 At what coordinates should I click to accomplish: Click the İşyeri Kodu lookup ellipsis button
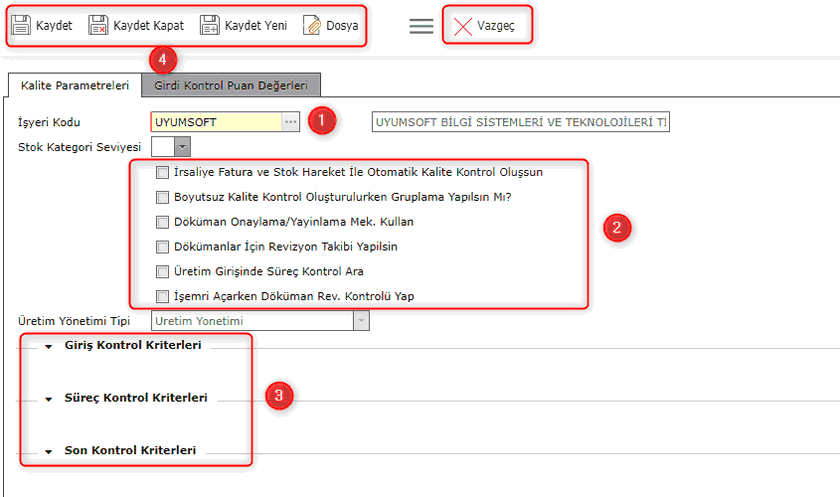(290, 122)
